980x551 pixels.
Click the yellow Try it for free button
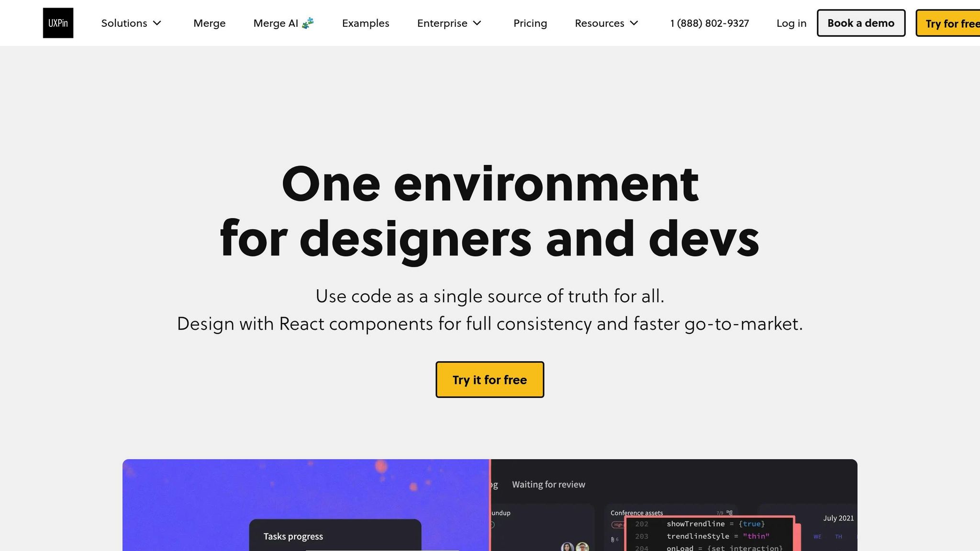tap(489, 379)
